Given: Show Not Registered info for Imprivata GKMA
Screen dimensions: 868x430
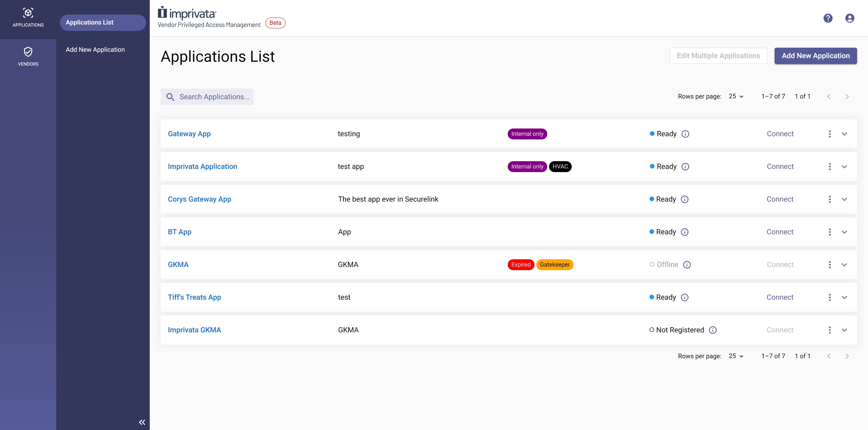Looking at the screenshot, I should pyautogui.click(x=713, y=330).
